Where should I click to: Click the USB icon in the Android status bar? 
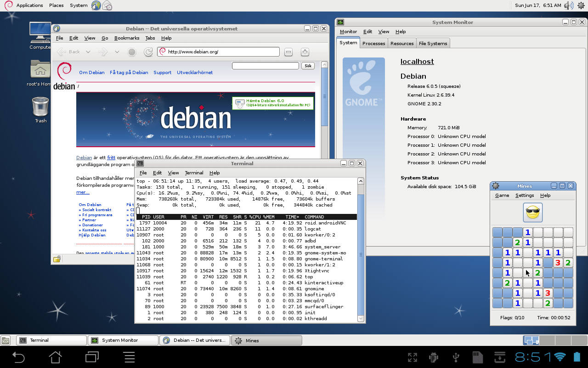456,357
